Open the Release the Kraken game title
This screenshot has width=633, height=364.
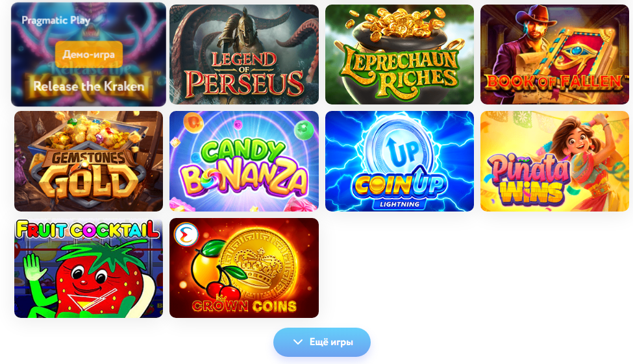[x=89, y=86]
